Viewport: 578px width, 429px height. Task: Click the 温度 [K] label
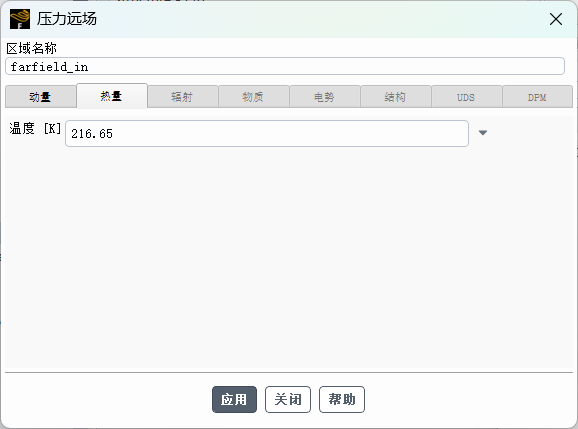coord(35,129)
